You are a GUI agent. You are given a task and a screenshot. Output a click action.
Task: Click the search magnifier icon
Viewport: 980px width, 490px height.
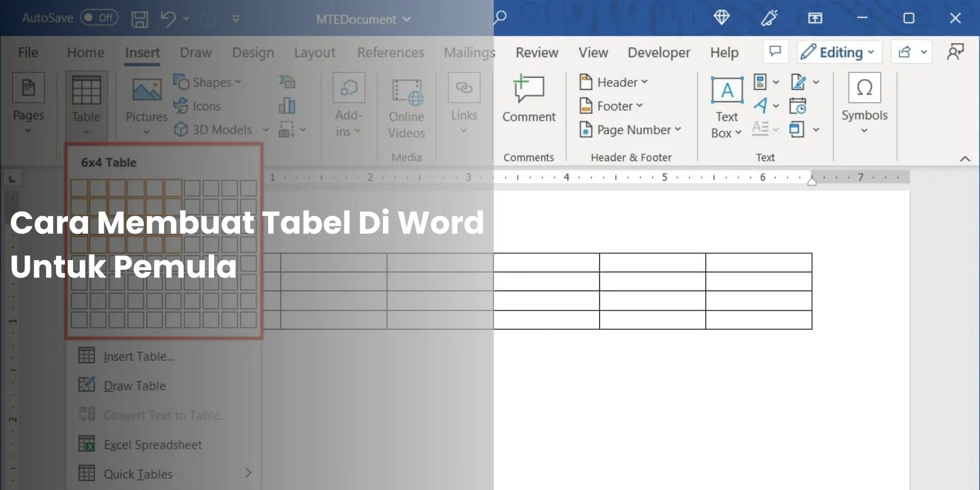[x=500, y=18]
